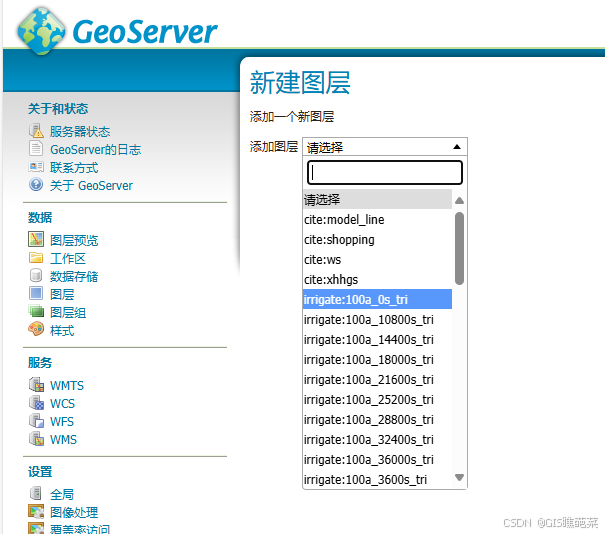Click the 全局 settings server icon
The image size is (605, 534).
click(36, 493)
